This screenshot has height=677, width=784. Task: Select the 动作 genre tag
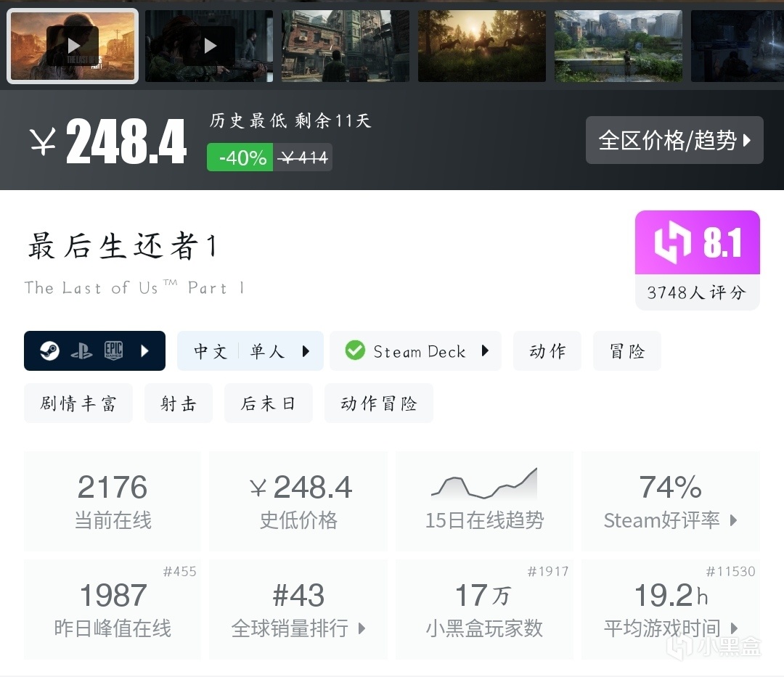pos(547,350)
